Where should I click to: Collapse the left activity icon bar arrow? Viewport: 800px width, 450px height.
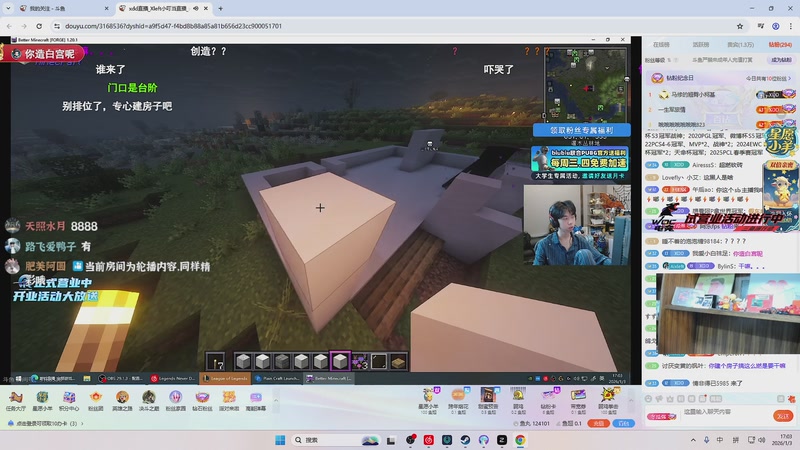click(276, 401)
